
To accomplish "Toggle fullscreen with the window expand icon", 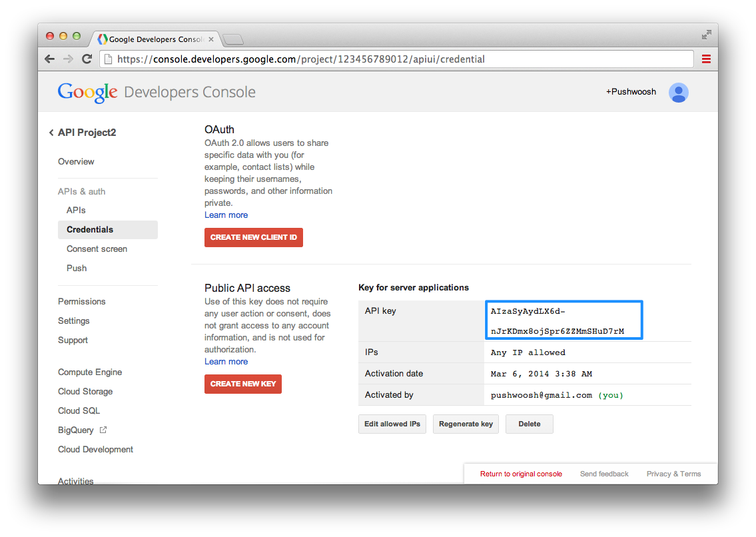I will tap(706, 35).
